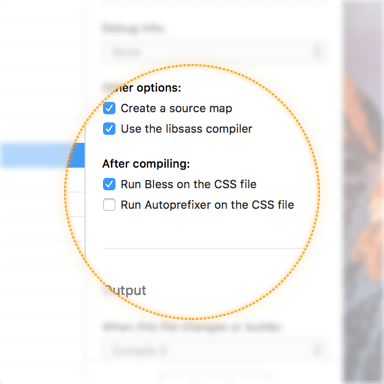Viewport: 384px width, 384px height.
Task: Click the blurred Debug Info label
Action: 133,28
